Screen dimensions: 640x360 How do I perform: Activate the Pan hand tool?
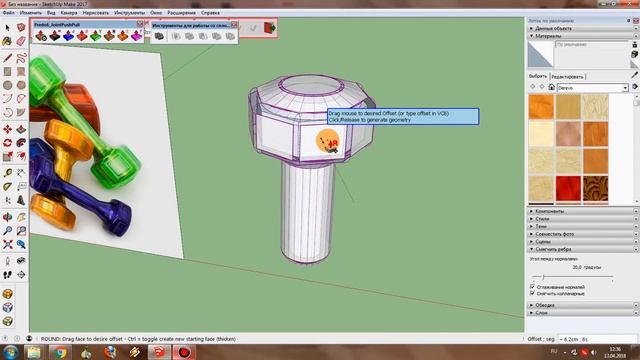(x=21, y=217)
